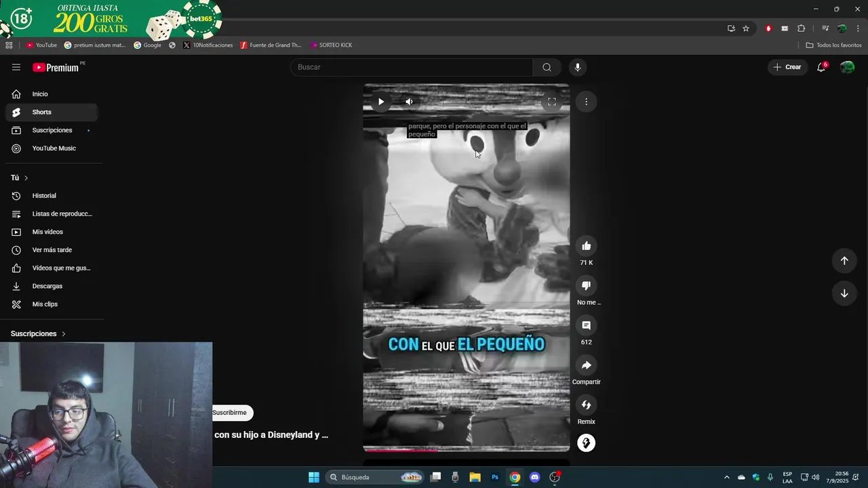Screen dimensions: 868x488
Task: Open YouTube Music from sidebar
Action: pos(52,148)
